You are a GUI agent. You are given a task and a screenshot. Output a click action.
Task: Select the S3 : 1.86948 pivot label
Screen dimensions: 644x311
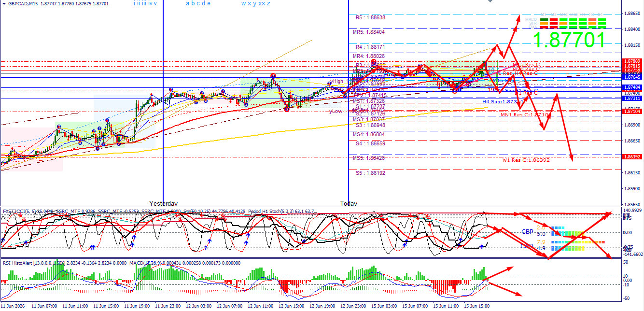(370, 125)
